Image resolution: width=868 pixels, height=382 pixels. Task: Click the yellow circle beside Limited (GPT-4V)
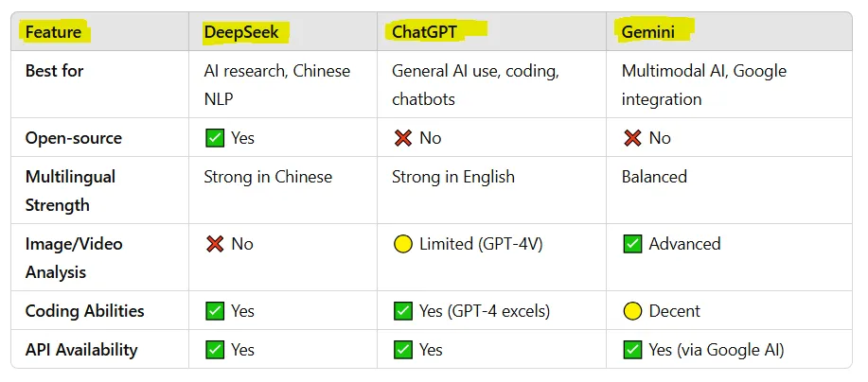point(402,244)
